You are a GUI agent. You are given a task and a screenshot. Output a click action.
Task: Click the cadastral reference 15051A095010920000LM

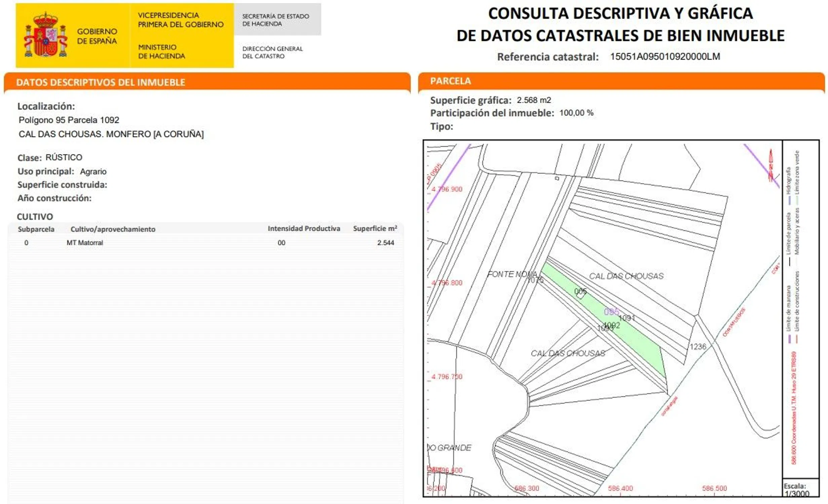(665, 56)
